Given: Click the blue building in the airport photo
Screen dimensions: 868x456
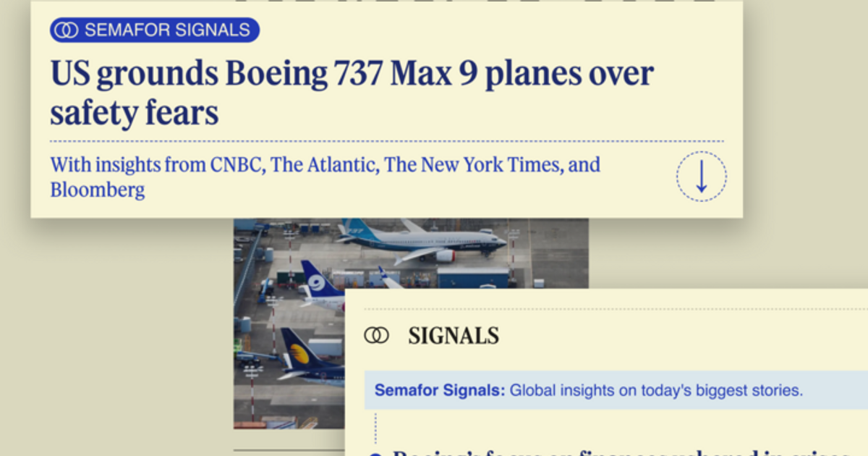Looking at the screenshot, I should coord(472,277).
